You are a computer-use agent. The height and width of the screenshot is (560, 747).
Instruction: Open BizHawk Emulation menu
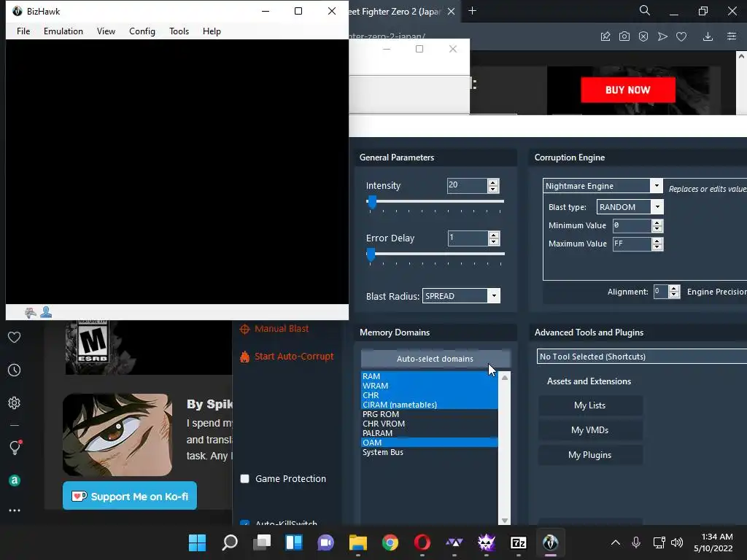[63, 31]
